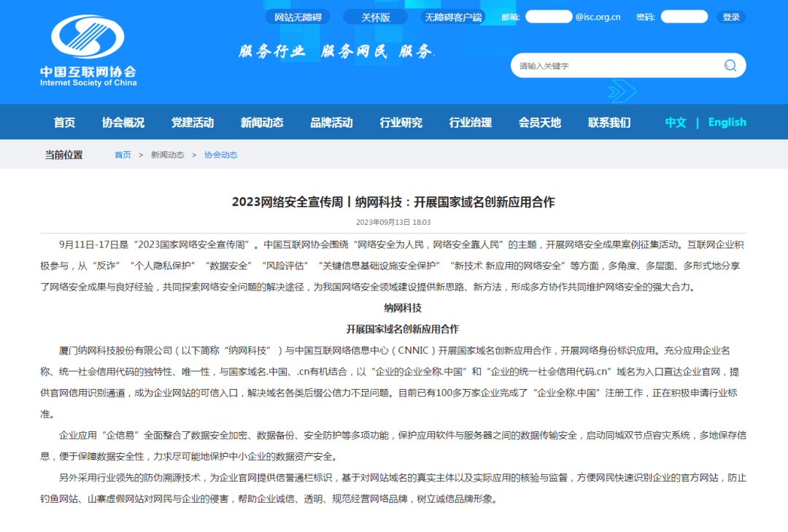Open the 党建活动 menu
Screen dimensions: 788x532
click(193, 122)
